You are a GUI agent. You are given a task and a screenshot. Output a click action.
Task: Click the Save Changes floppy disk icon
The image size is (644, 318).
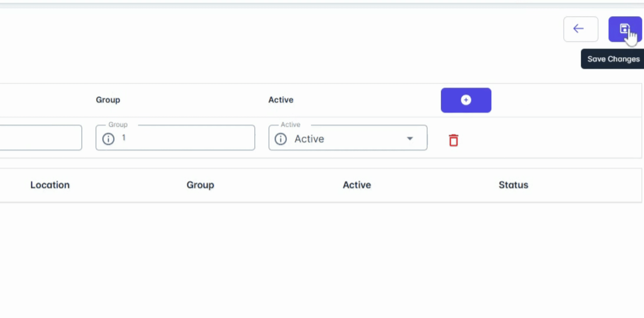click(625, 29)
